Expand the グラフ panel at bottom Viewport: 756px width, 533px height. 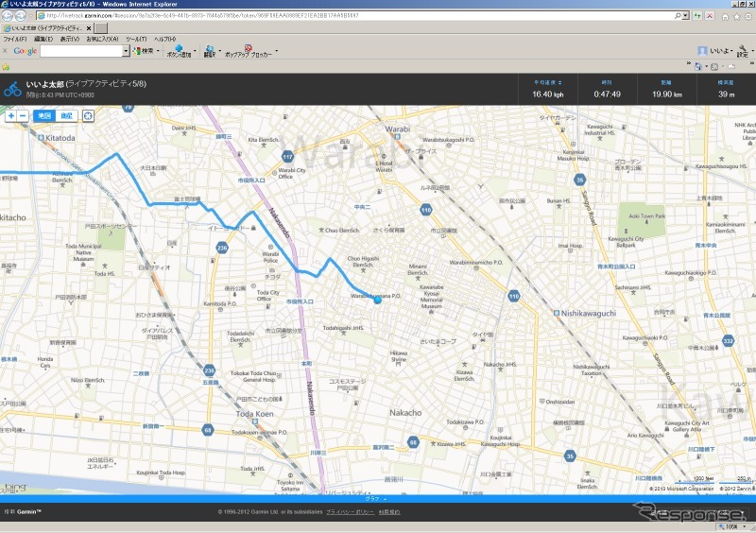[x=371, y=498]
